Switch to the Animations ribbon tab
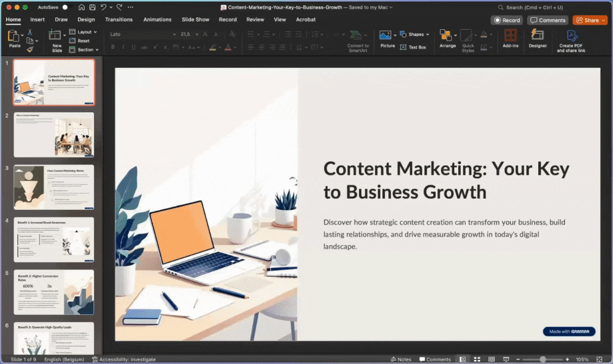The height and width of the screenshot is (364, 613). pos(157,19)
